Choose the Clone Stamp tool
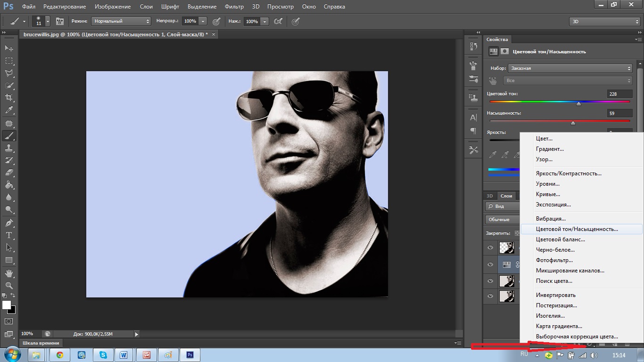Viewport: 644px width, 362px height. click(9, 148)
